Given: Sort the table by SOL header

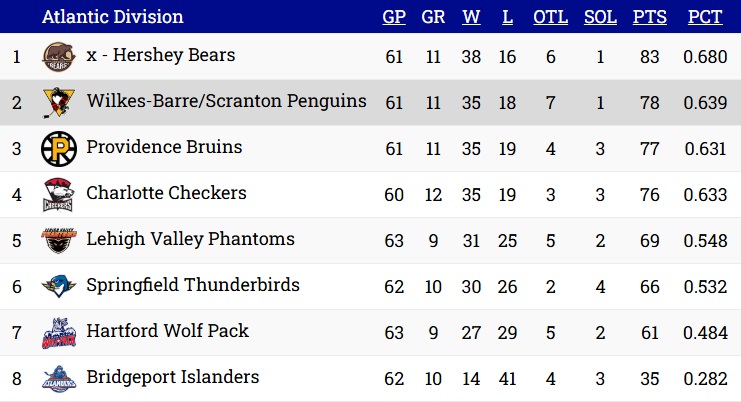Looking at the screenshot, I should click(600, 17).
